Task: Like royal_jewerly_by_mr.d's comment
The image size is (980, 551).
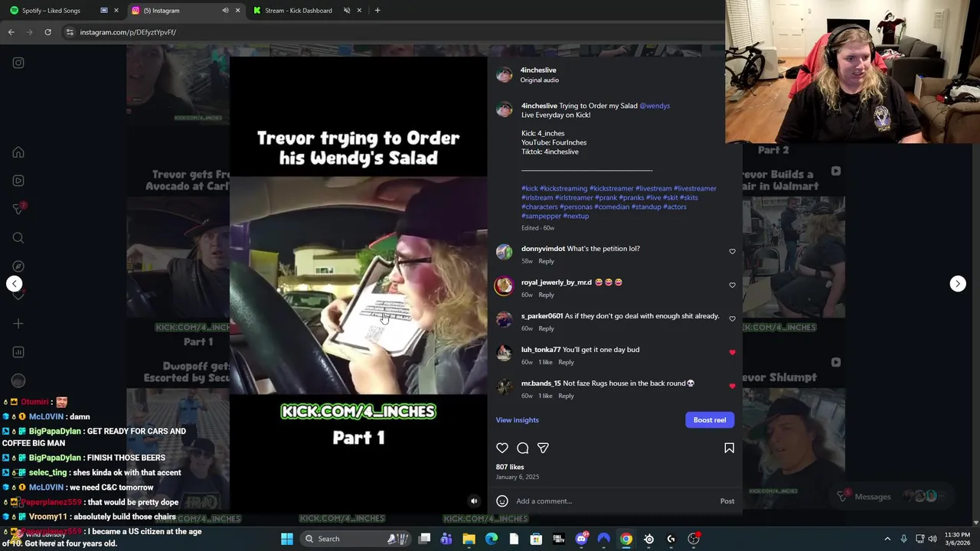Action: [732, 285]
